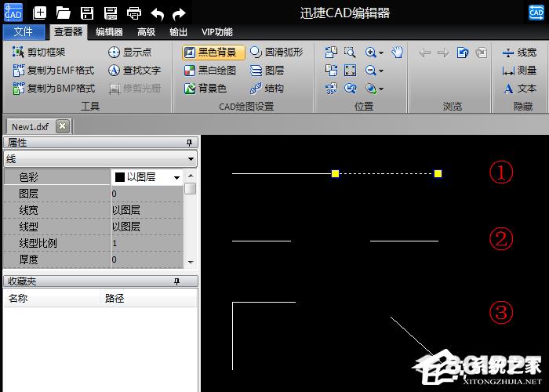
Task: Redo the last action
Action: (180, 14)
